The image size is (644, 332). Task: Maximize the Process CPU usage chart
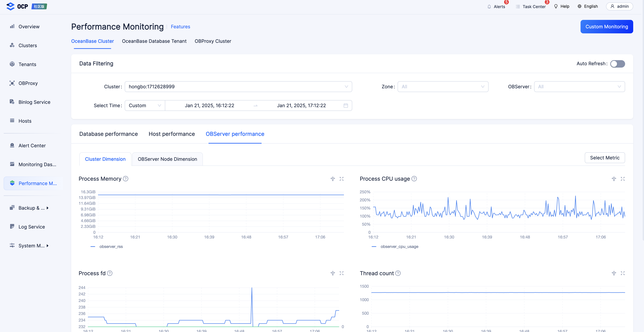pos(623,179)
